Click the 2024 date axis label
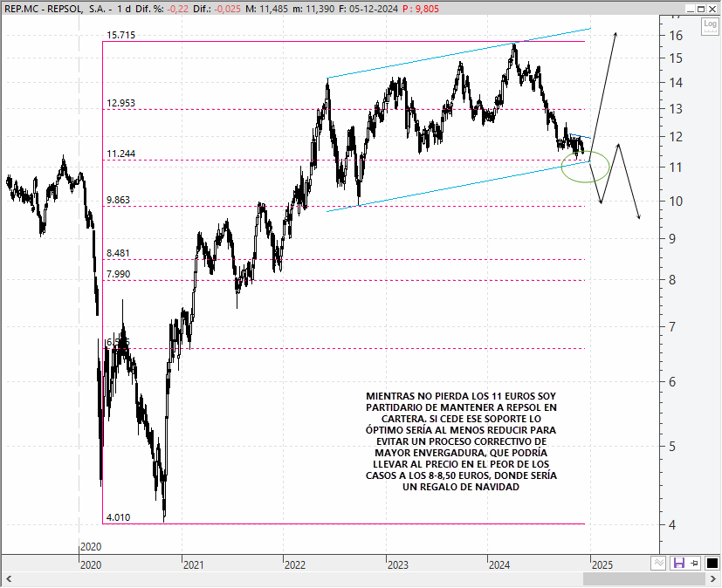 (x=499, y=565)
